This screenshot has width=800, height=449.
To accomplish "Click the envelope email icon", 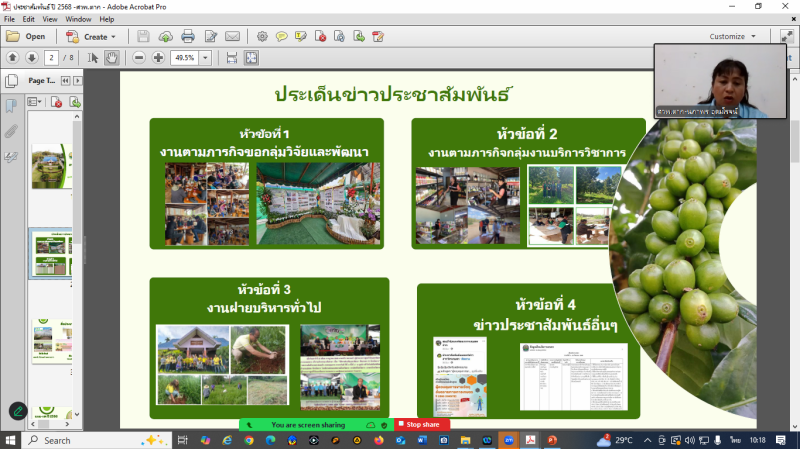I will (x=232, y=36).
